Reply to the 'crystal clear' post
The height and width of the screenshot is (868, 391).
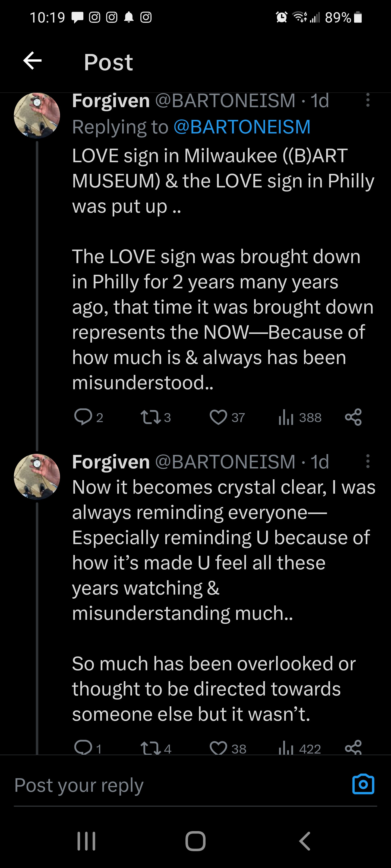coord(83,747)
